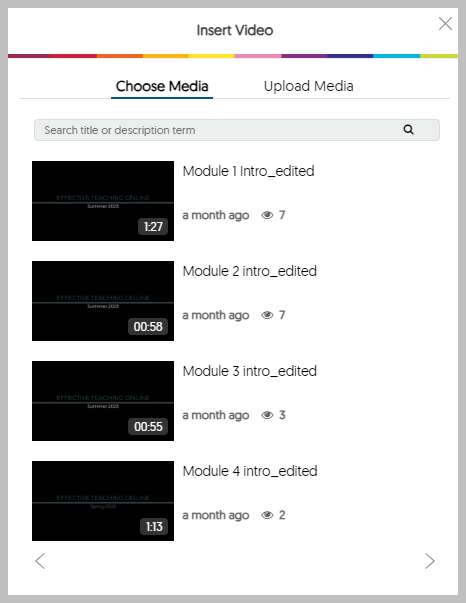This screenshot has width=466, height=603.
Task: Select the Module 2 intro_edited thumbnail
Action: click(x=103, y=301)
